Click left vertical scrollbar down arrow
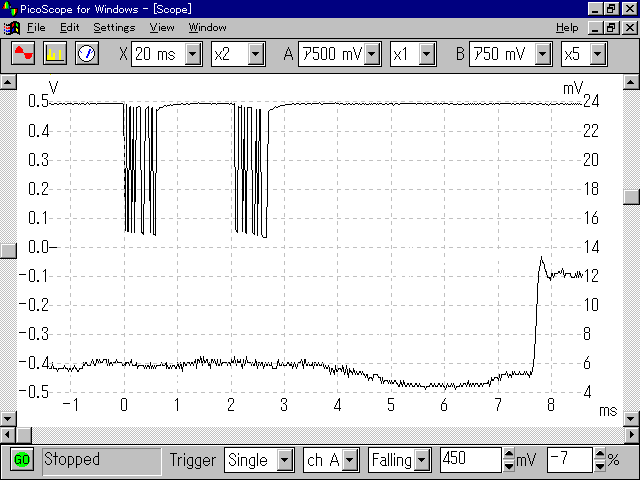Screen dimensions: 640x480 click(8, 418)
